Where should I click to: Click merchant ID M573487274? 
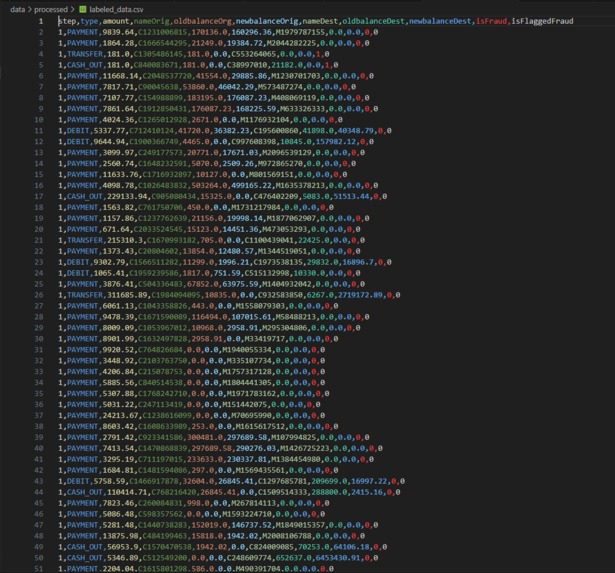[x=280, y=87]
